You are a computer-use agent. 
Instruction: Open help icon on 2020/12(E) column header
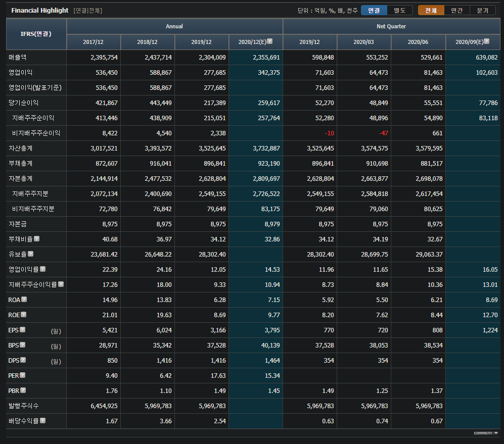270,41
